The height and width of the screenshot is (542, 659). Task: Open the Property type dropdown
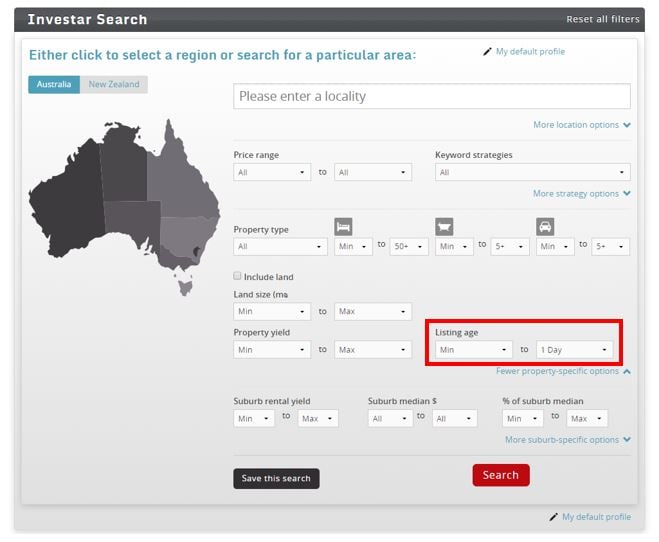pos(280,247)
